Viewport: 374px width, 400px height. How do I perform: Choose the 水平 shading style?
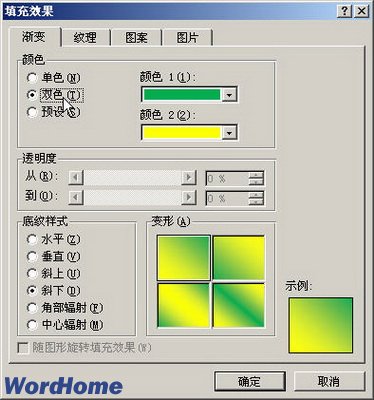(x=32, y=239)
